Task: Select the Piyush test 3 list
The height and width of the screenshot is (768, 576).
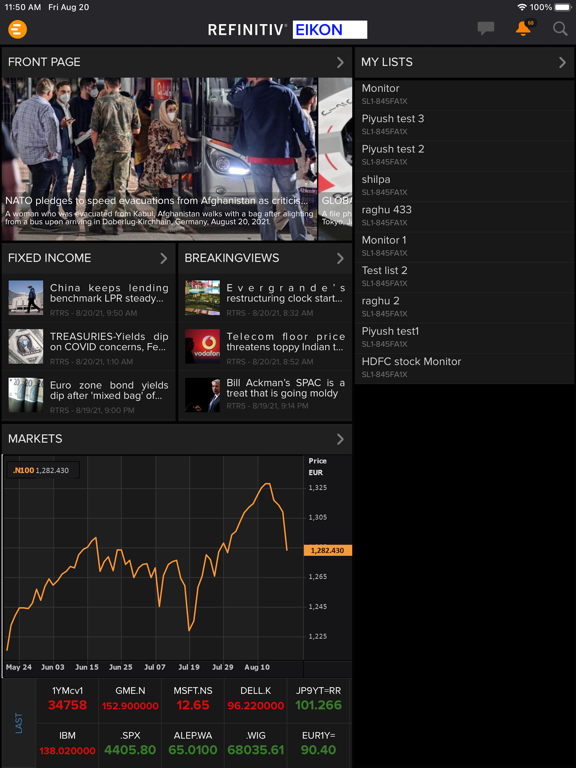Action: coord(464,125)
